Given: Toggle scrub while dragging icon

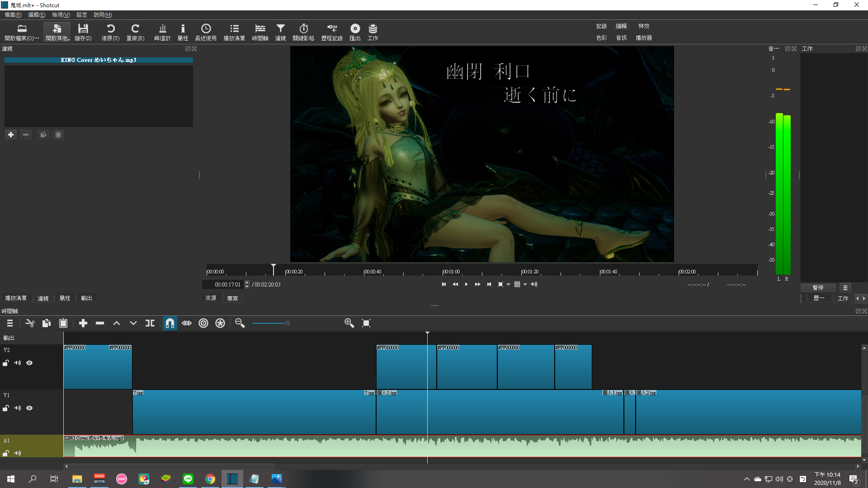Looking at the screenshot, I should pyautogui.click(x=187, y=323).
